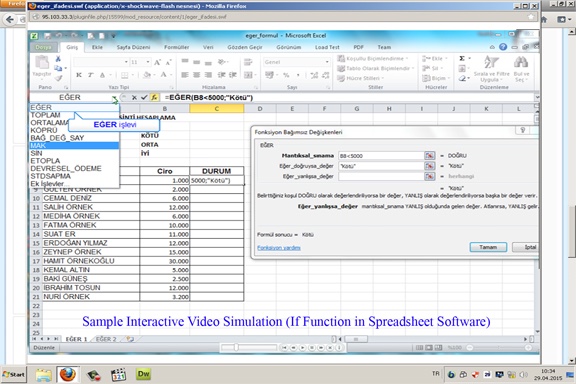This screenshot has width=576, height=384.
Task: Click the range selector icon beside Mantıksal_sınama
Action: pyautogui.click(x=429, y=156)
